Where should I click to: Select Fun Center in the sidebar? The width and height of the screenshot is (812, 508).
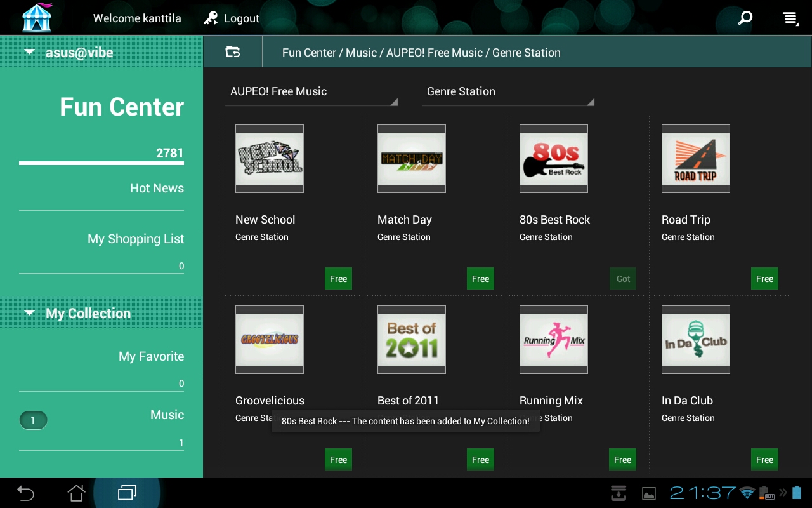tap(122, 107)
